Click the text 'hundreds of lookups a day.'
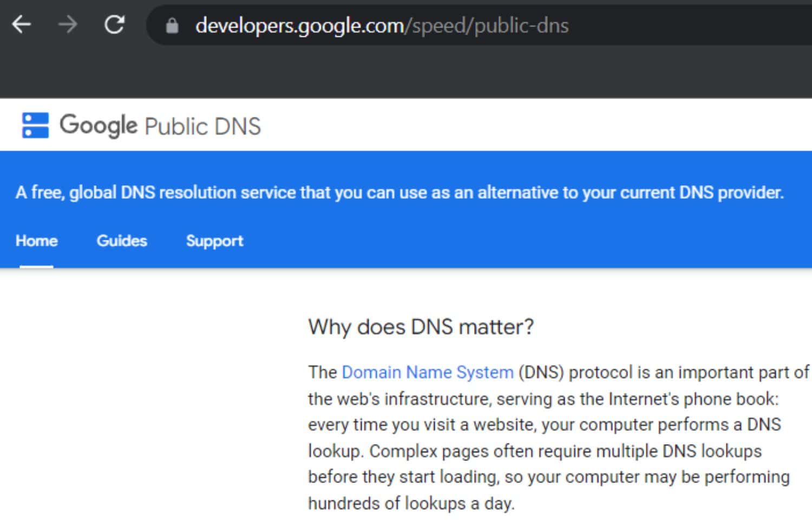Screen dimensions: 812x521 point(411,503)
